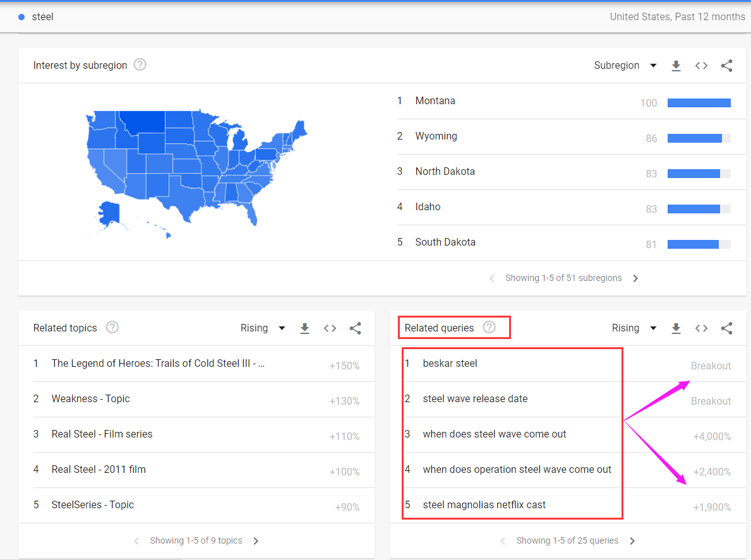Image resolution: width=751 pixels, height=560 pixels.
Task: Show next page of related queries
Action: (632, 541)
